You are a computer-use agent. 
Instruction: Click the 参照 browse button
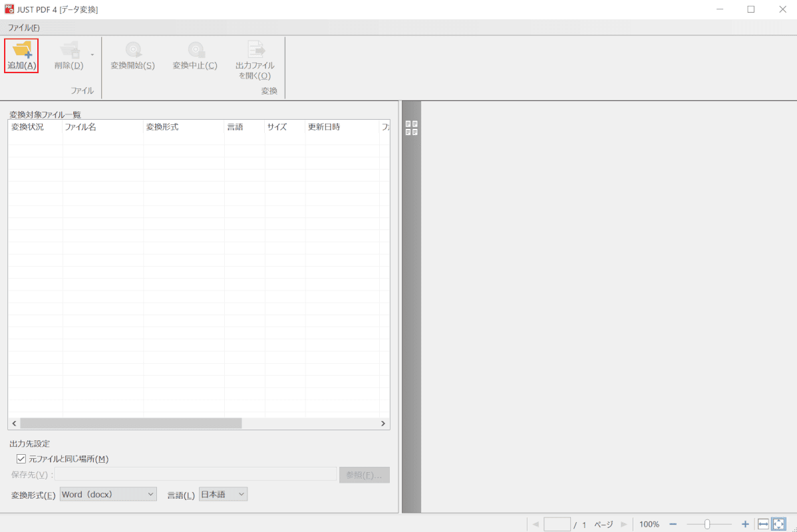tap(365, 475)
